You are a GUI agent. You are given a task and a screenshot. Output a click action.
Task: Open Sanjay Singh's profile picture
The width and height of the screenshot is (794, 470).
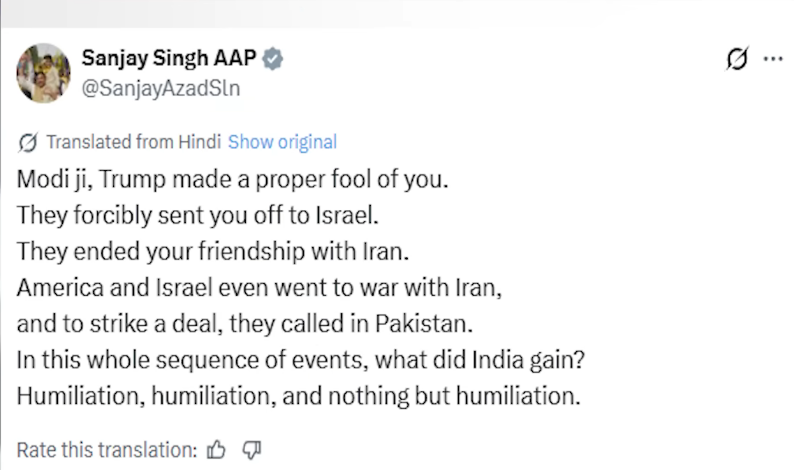click(43, 72)
